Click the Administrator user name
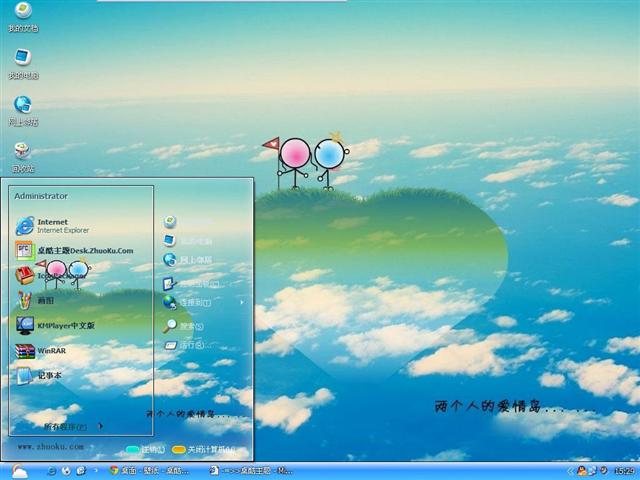Viewport: 640px width, 480px height. (41, 196)
